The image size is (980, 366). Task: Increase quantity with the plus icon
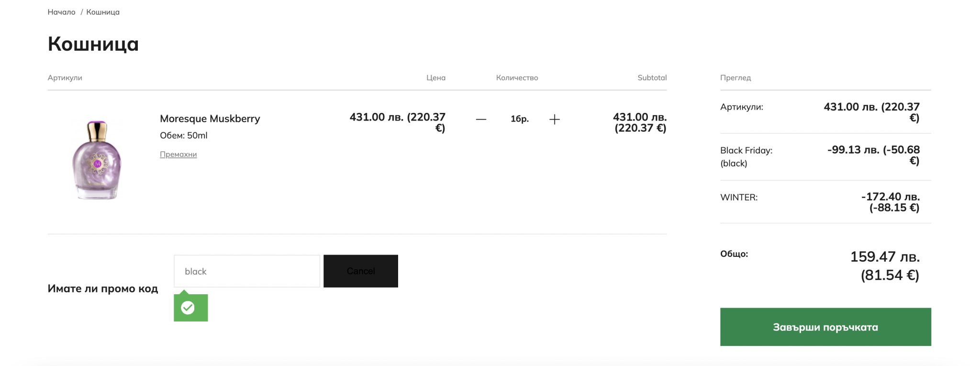(554, 119)
